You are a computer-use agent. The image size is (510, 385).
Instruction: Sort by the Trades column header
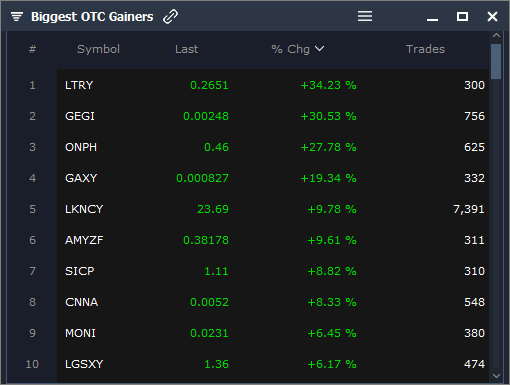tap(425, 49)
